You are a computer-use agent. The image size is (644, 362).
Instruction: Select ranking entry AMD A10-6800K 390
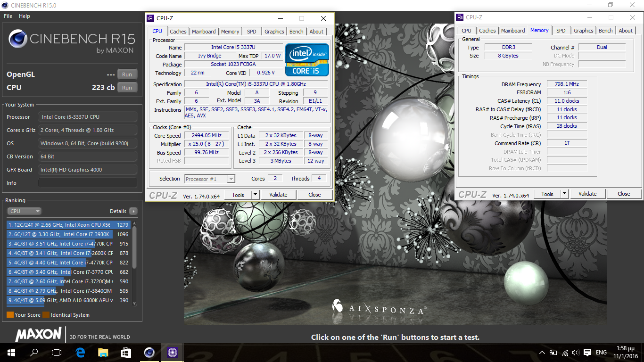pyautogui.click(x=69, y=300)
